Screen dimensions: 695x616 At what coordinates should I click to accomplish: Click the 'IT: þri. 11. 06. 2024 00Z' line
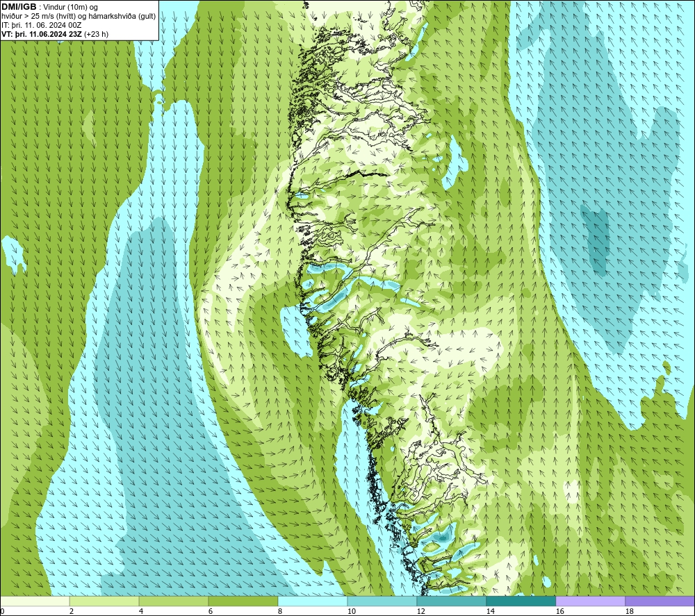[41, 25]
